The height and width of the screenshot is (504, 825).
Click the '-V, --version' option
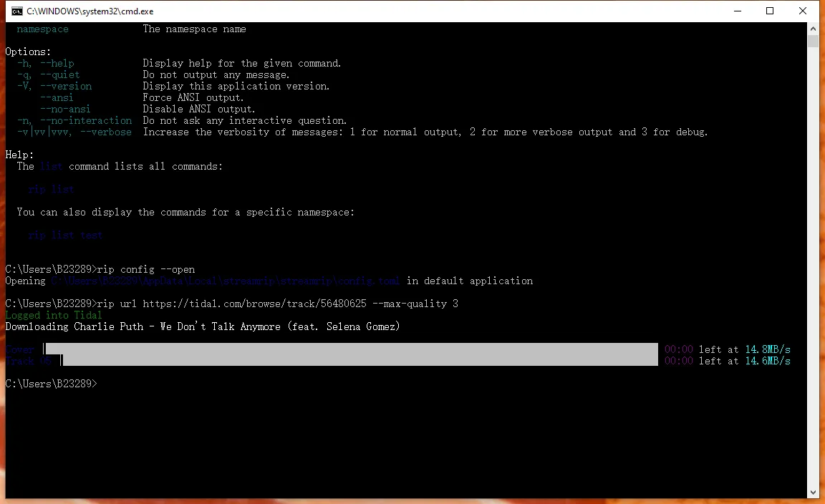(54, 86)
